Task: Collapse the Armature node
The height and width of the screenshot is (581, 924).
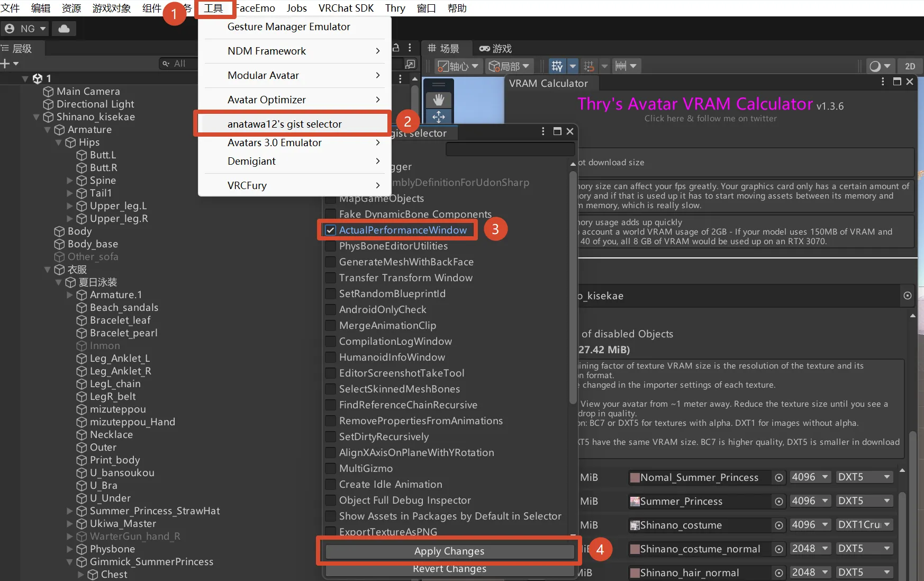Action: click(47, 130)
